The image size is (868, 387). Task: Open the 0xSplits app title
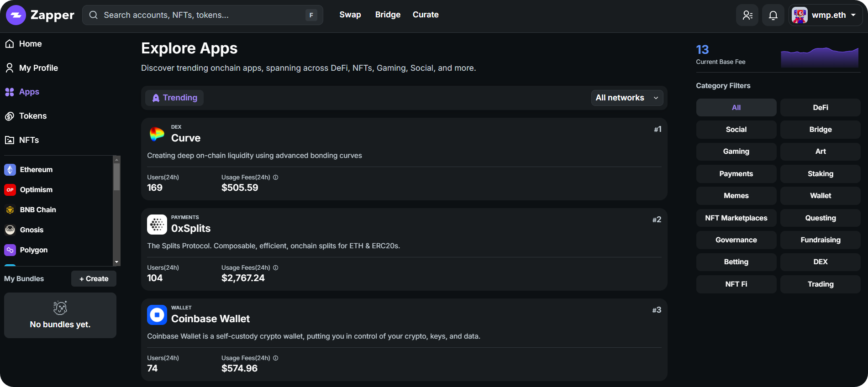[x=191, y=229]
